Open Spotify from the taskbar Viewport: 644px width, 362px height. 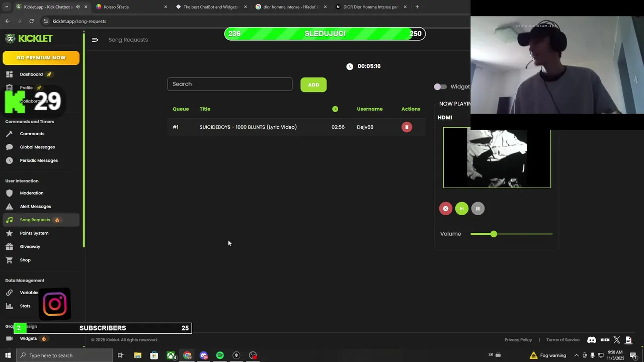coord(220,355)
